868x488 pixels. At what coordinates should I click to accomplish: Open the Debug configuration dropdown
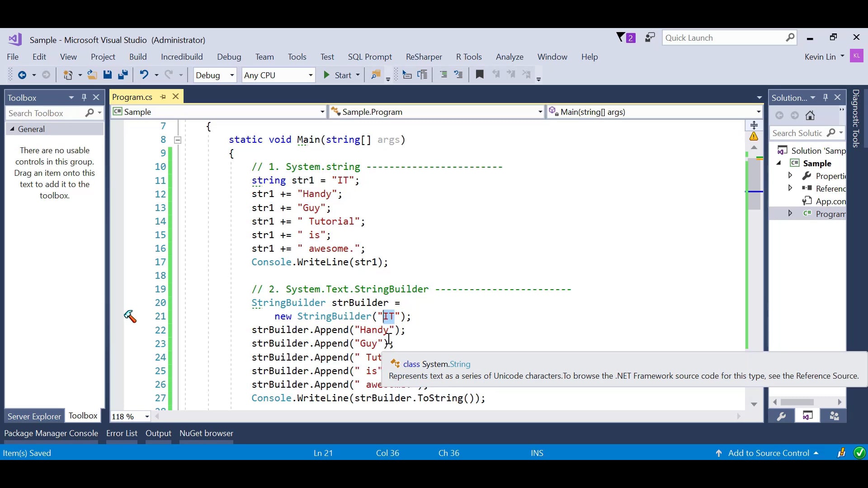click(232, 75)
